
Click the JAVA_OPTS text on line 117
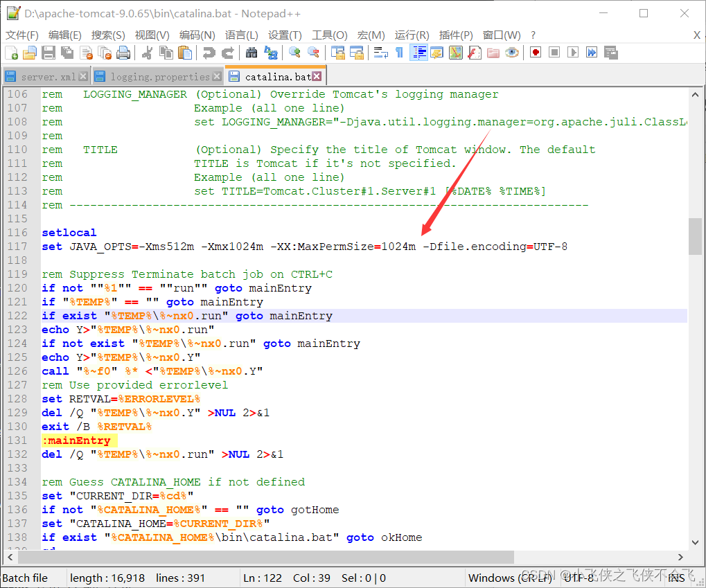tap(100, 247)
